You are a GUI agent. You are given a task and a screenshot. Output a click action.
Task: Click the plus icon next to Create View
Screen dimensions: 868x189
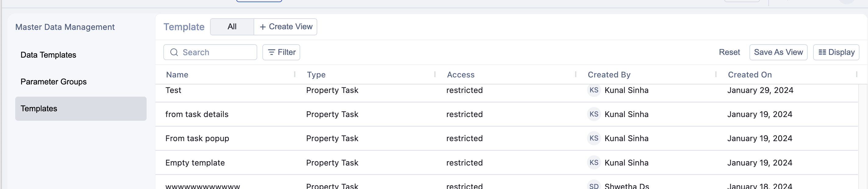point(262,27)
